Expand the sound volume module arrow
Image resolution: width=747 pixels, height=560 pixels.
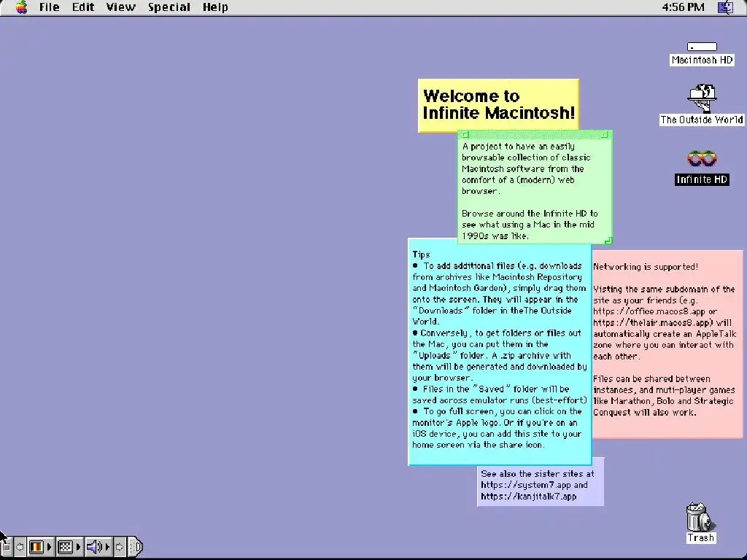click(x=107, y=547)
